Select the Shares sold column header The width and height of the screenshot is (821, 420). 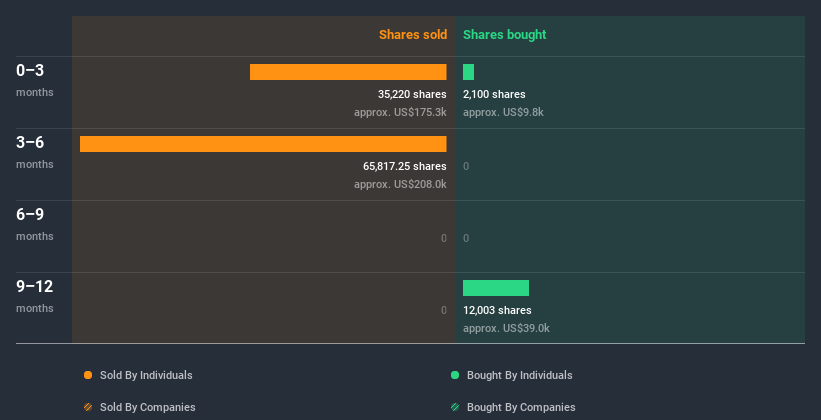point(413,35)
